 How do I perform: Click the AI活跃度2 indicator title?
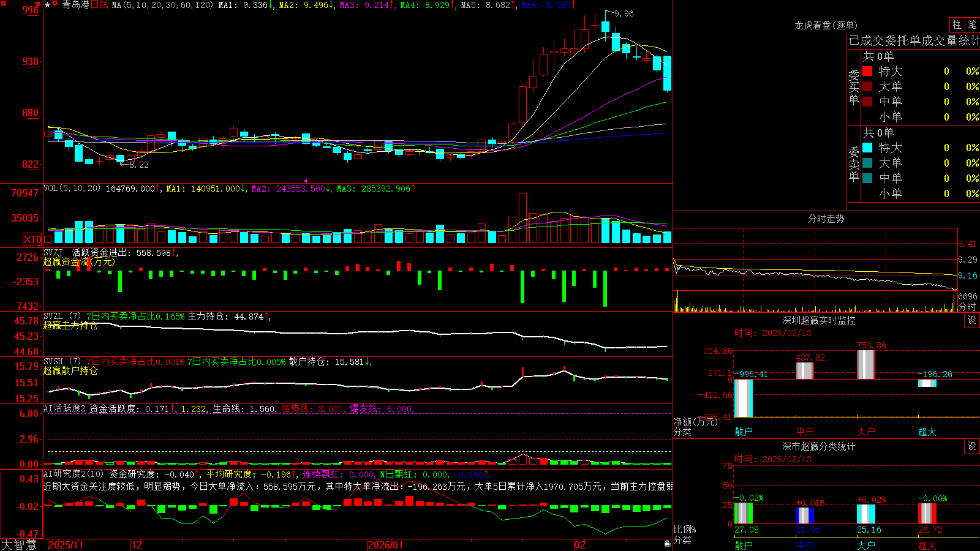click(x=64, y=408)
